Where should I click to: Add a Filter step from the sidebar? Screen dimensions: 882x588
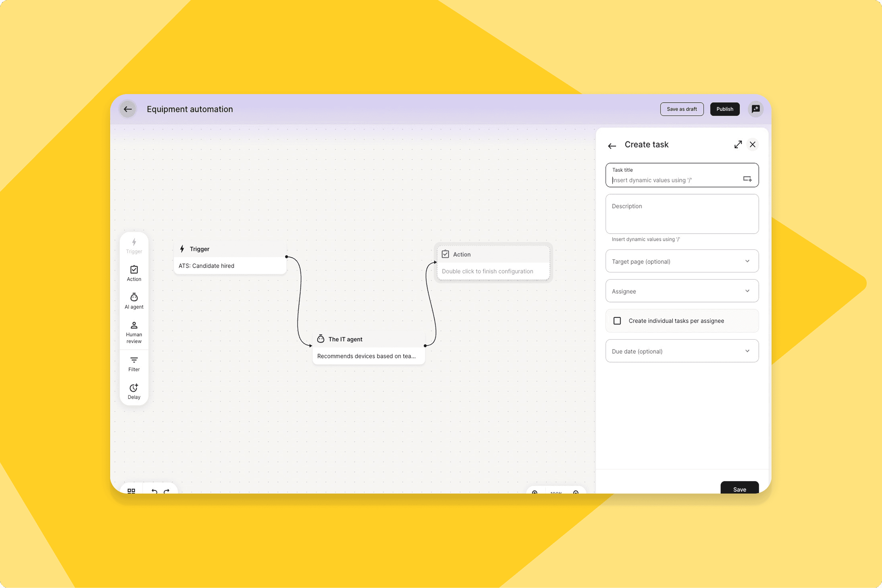point(134,364)
